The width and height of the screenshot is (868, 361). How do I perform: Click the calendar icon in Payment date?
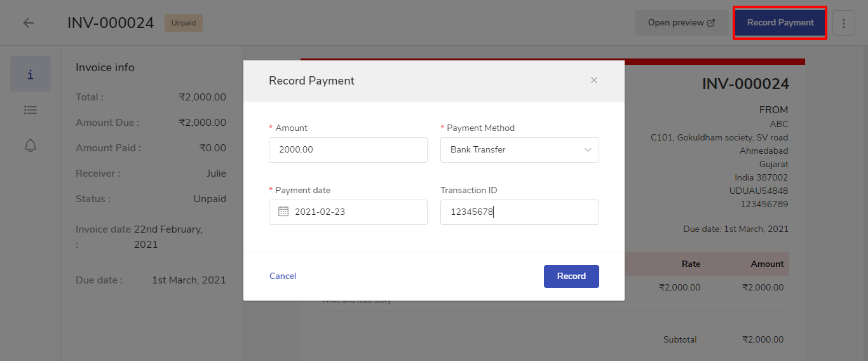[283, 212]
